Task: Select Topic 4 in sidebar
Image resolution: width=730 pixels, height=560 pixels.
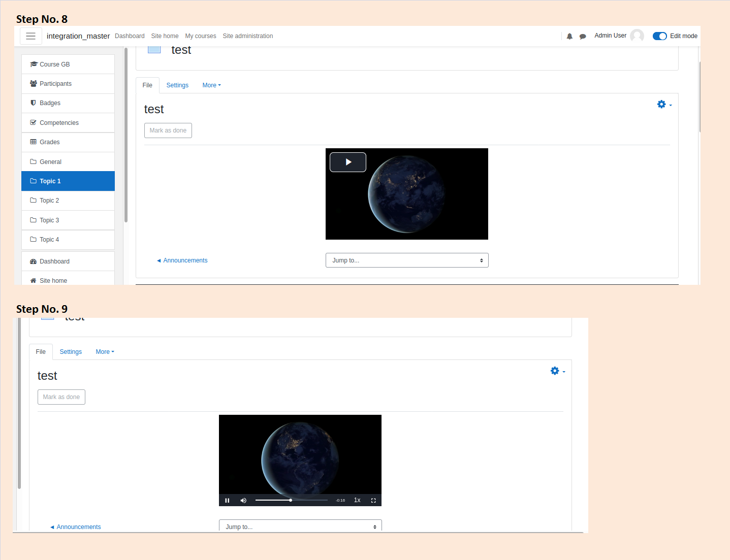Action: click(68, 240)
